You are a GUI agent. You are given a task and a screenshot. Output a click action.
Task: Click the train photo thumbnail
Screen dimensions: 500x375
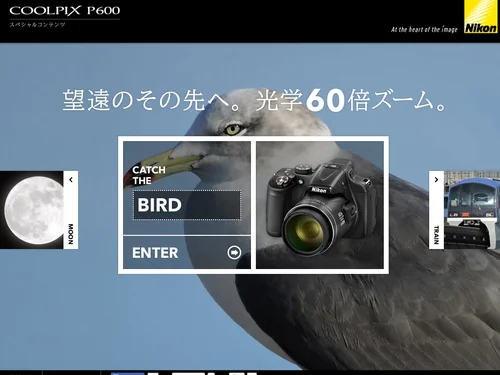tap(472, 210)
